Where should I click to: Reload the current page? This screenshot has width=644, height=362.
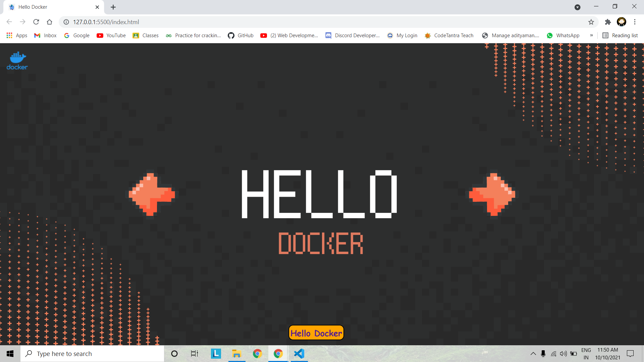click(36, 22)
